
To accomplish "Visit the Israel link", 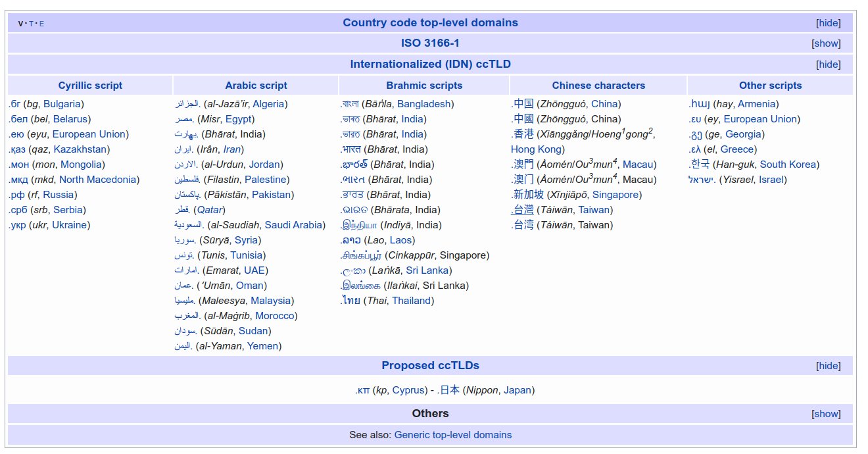I will pos(771,180).
